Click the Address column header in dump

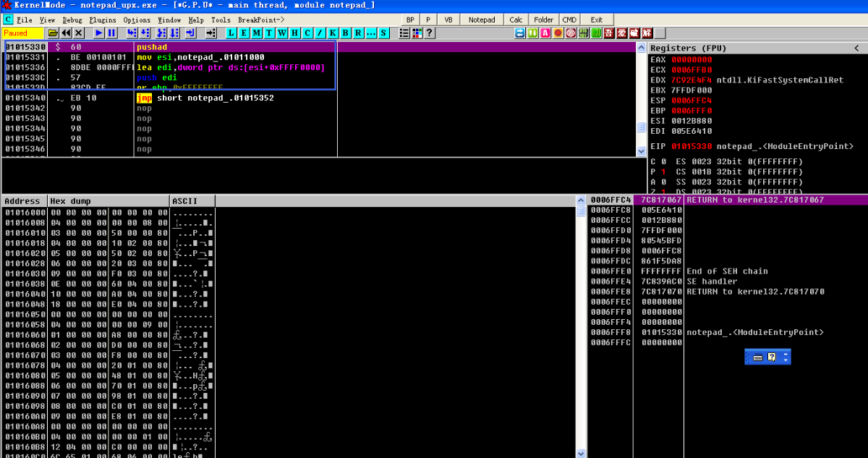24,200
